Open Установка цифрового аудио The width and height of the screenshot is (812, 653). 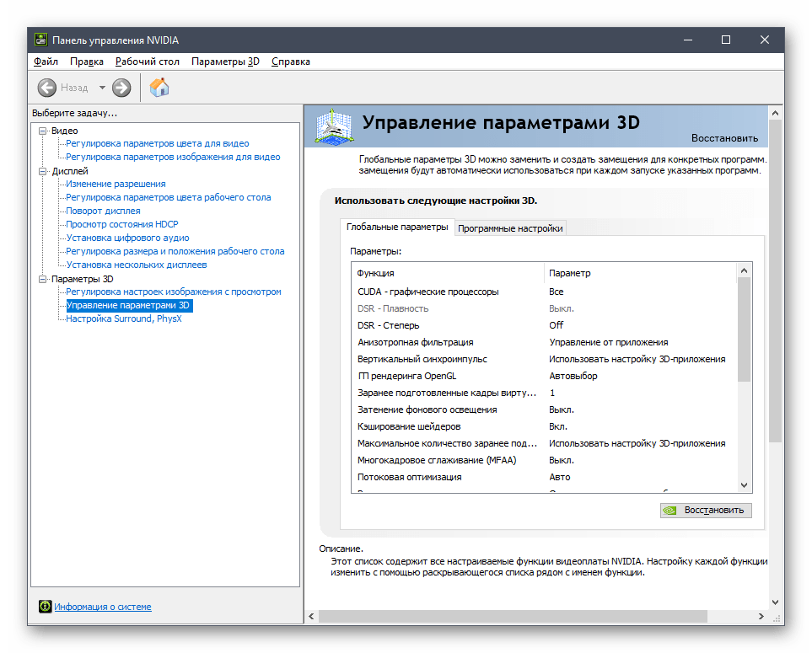click(127, 238)
